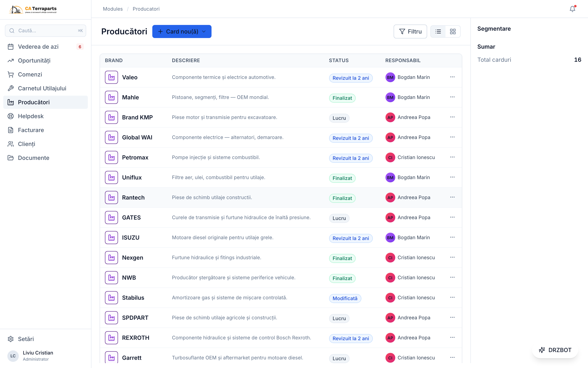Image resolution: width=588 pixels, height=368 pixels.
Task: Open row options for REXROTH
Action: tap(452, 338)
